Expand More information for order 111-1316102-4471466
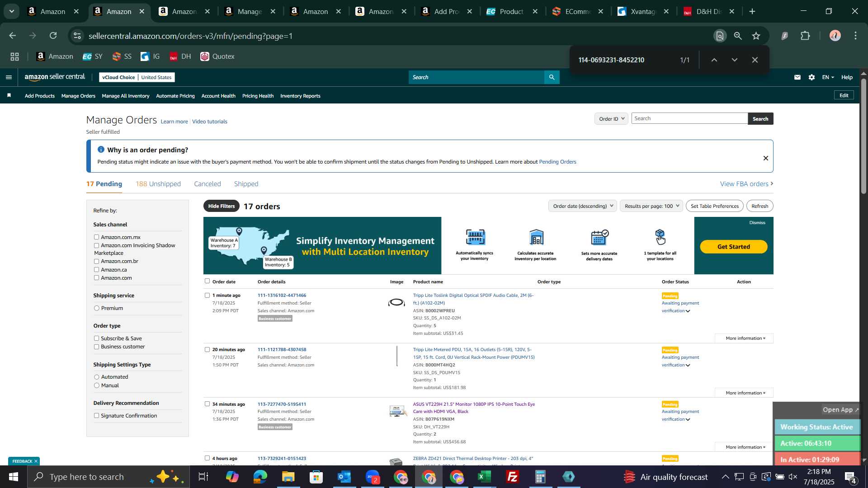 tap(745, 338)
